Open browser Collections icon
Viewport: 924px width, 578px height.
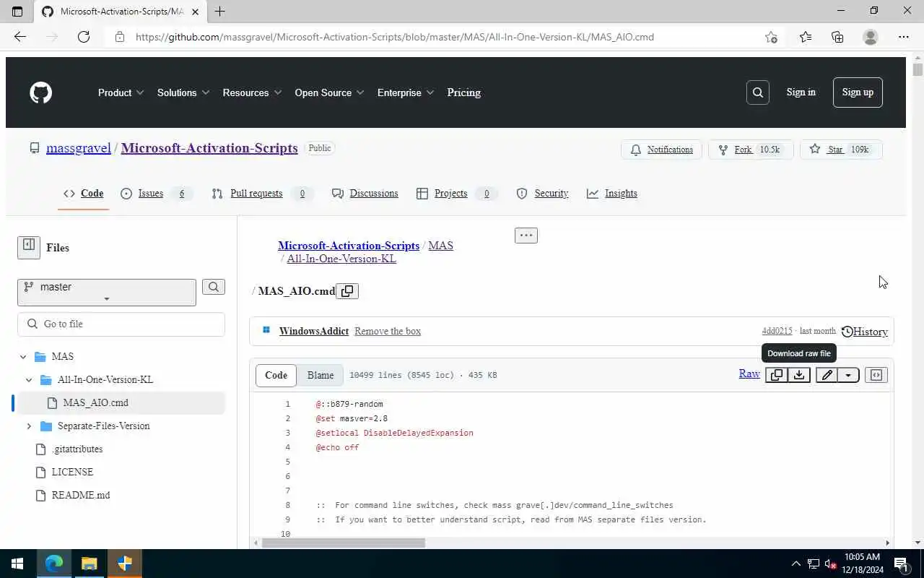[x=837, y=37]
